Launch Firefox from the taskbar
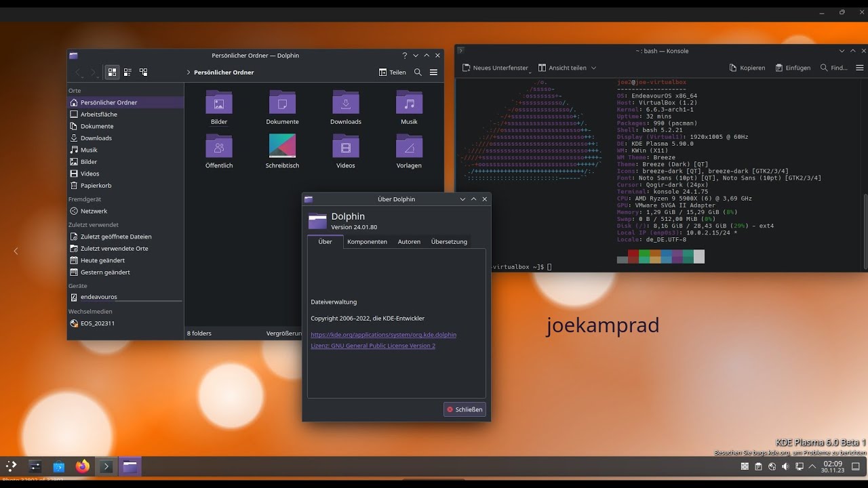Screen dimensions: 868x488 click(x=83, y=466)
